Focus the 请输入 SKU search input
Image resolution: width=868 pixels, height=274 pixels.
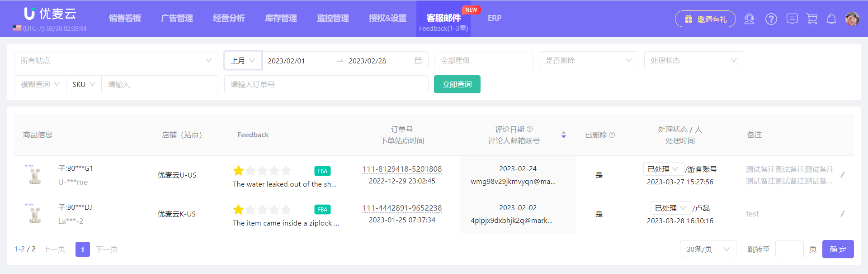tap(160, 84)
